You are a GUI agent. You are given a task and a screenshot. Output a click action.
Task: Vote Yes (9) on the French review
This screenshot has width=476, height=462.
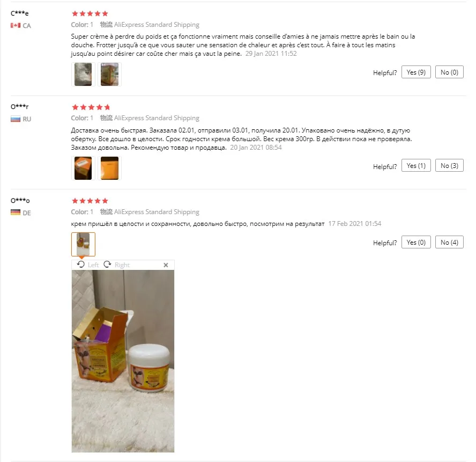point(416,72)
